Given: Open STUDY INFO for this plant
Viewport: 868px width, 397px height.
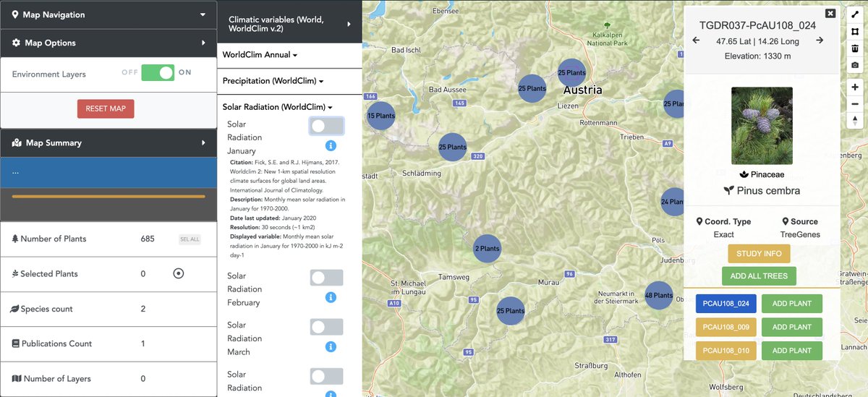Looking at the screenshot, I should [x=759, y=254].
